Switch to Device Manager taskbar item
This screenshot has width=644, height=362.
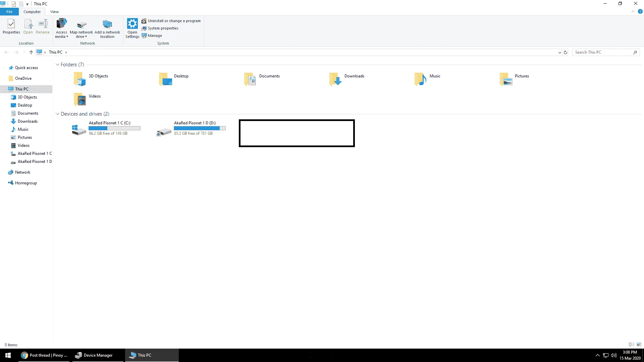[x=98, y=355]
